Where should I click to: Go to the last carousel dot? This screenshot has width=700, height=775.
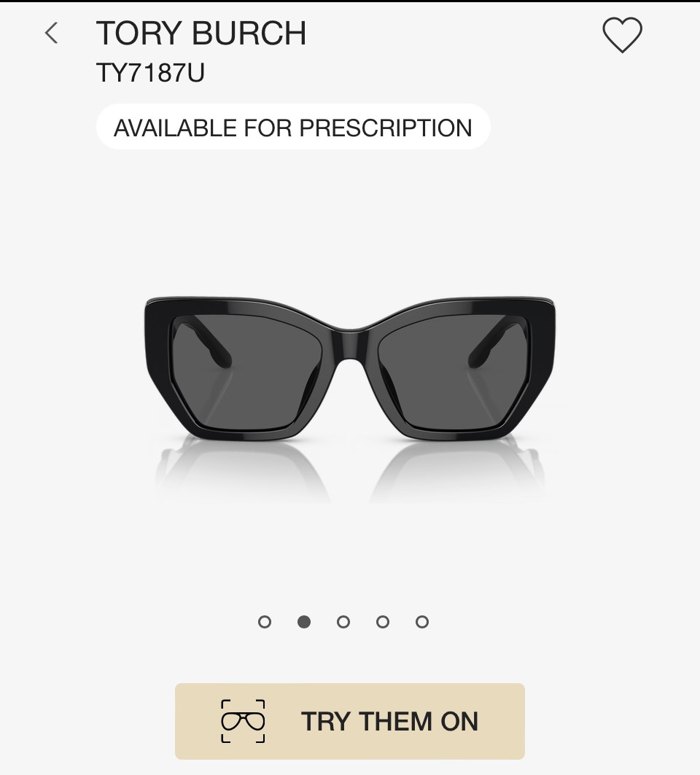tap(422, 622)
